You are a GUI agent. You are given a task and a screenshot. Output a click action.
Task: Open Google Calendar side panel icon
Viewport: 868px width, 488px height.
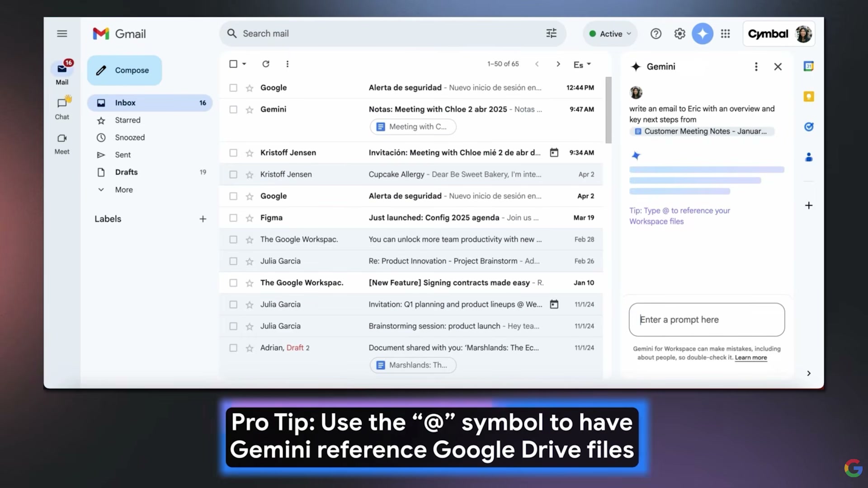click(809, 66)
